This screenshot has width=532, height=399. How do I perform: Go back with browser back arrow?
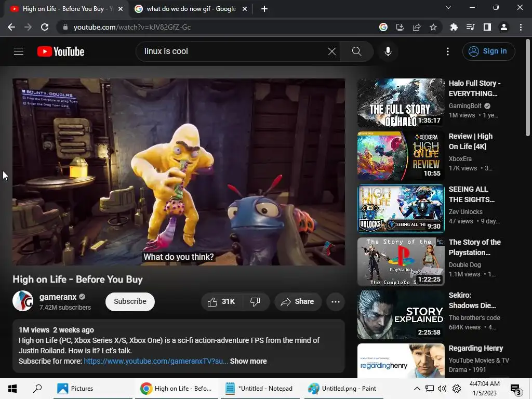11,27
